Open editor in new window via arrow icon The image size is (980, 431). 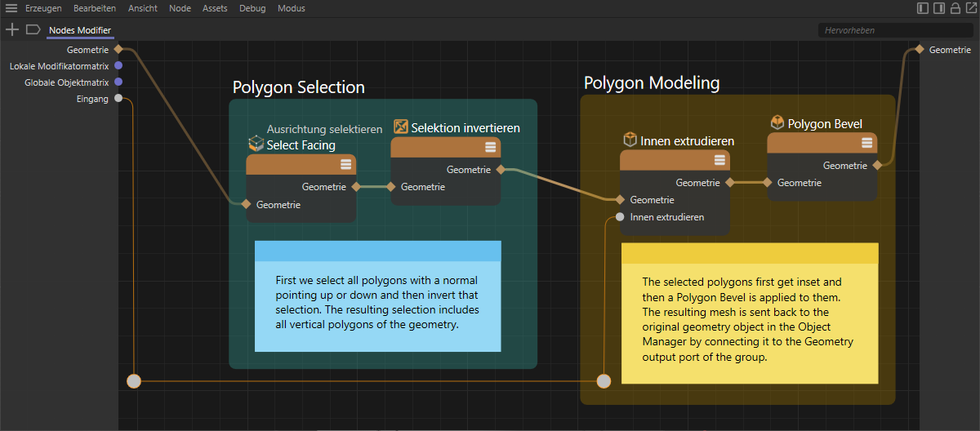(971, 8)
